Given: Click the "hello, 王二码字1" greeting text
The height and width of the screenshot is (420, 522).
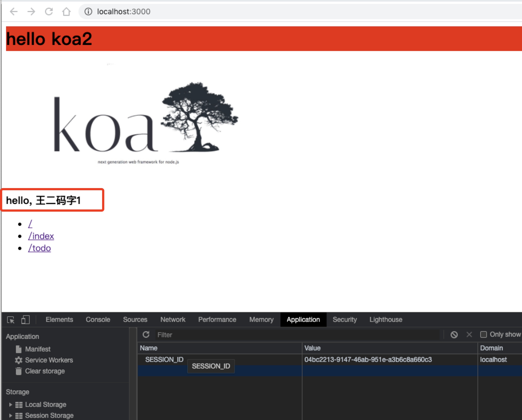Looking at the screenshot, I should pos(43,200).
